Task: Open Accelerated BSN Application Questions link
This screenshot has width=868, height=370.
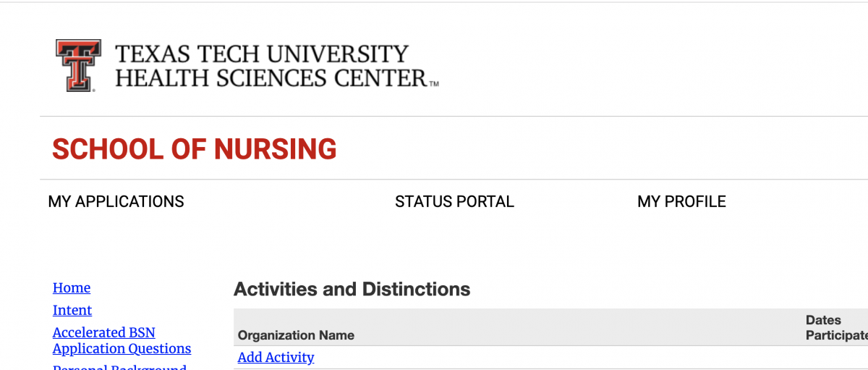Action: click(122, 341)
